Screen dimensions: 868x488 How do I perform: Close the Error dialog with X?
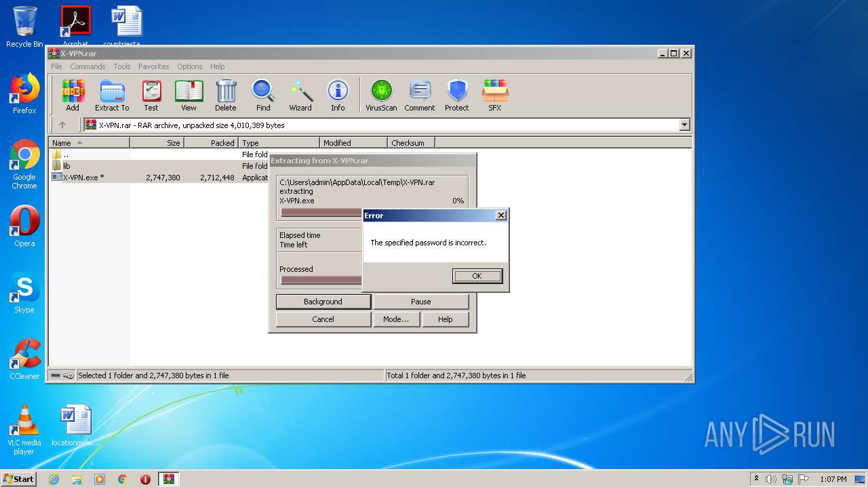[x=501, y=216]
